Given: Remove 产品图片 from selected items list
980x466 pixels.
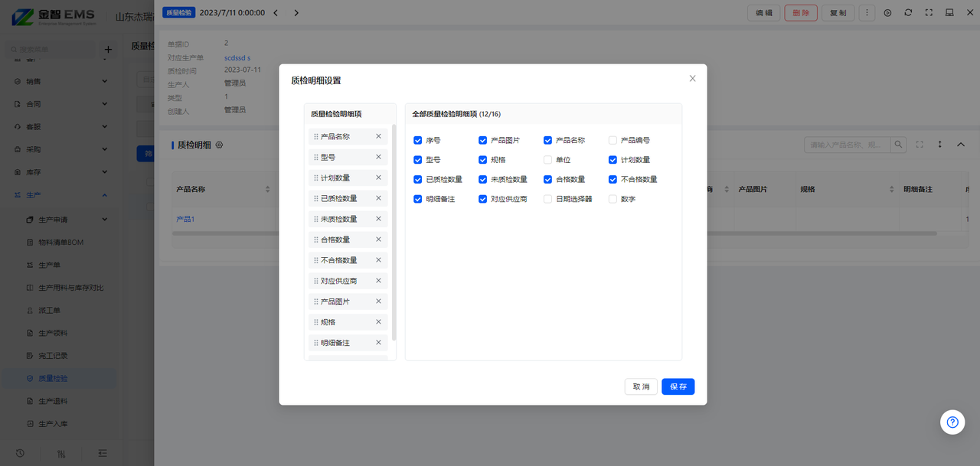Looking at the screenshot, I should click(378, 301).
